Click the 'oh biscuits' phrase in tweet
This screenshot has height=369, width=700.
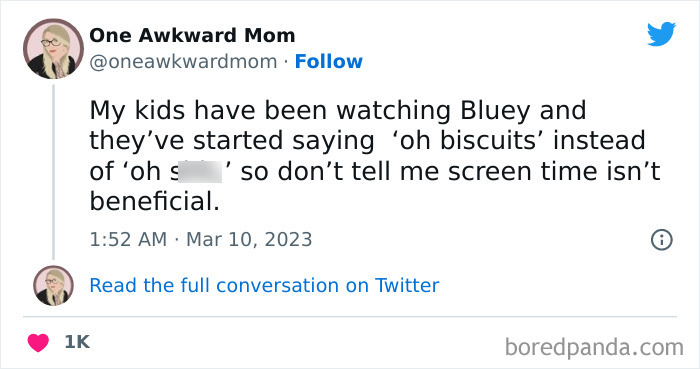point(470,141)
